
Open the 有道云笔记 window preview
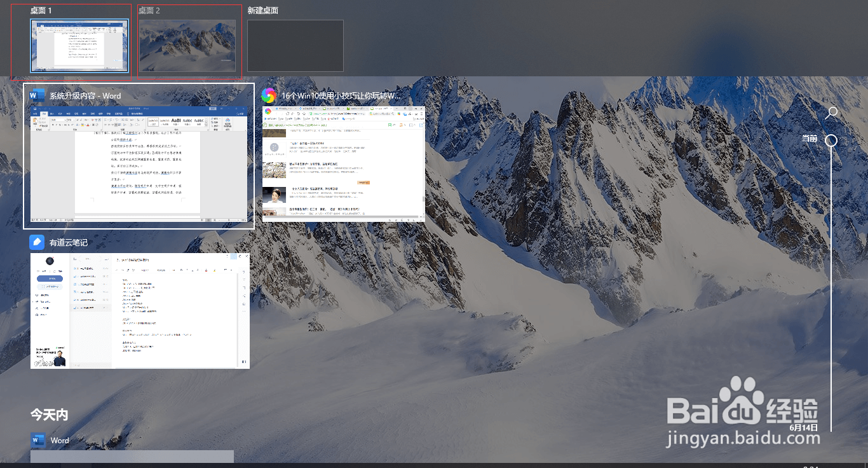pyautogui.click(x=140, y=310)
